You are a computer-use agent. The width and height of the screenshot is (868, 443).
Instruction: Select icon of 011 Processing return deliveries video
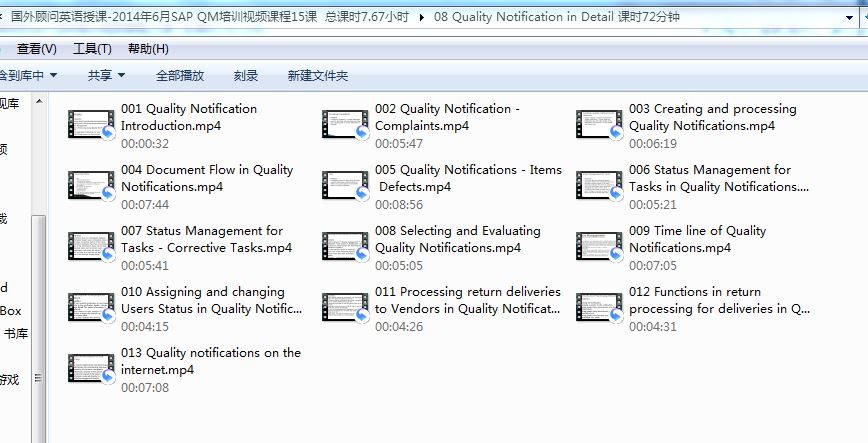[x=345, y=307]
